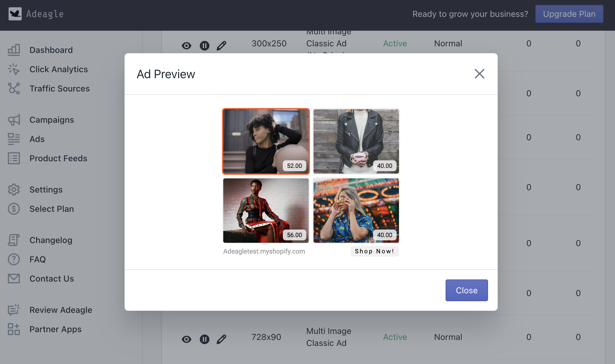This screenshot has width=615, height=364.
Task: Select the 56.00 red dress thumbnail
Action: point(266,211)
